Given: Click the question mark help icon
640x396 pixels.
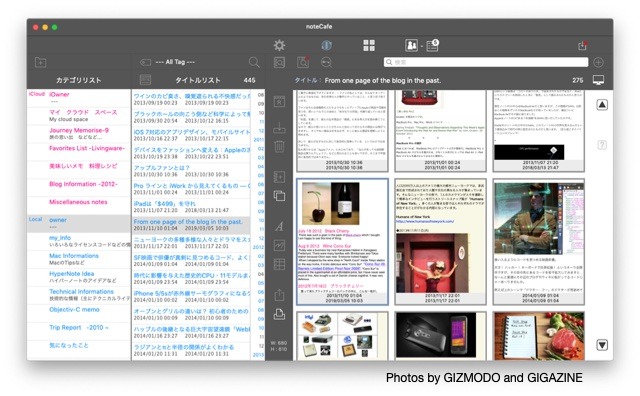Looking at the screenshot, I should coord(602,145).
